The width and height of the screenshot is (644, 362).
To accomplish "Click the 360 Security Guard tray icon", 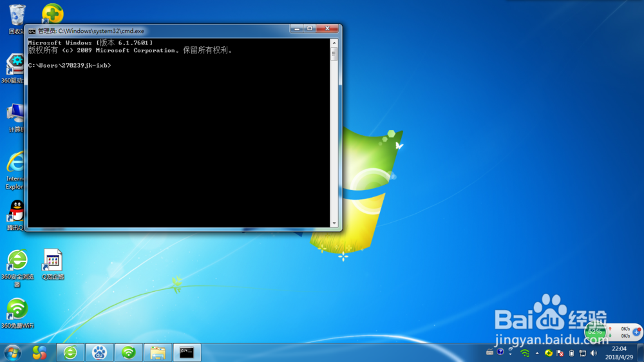I will tap(548, 353).
